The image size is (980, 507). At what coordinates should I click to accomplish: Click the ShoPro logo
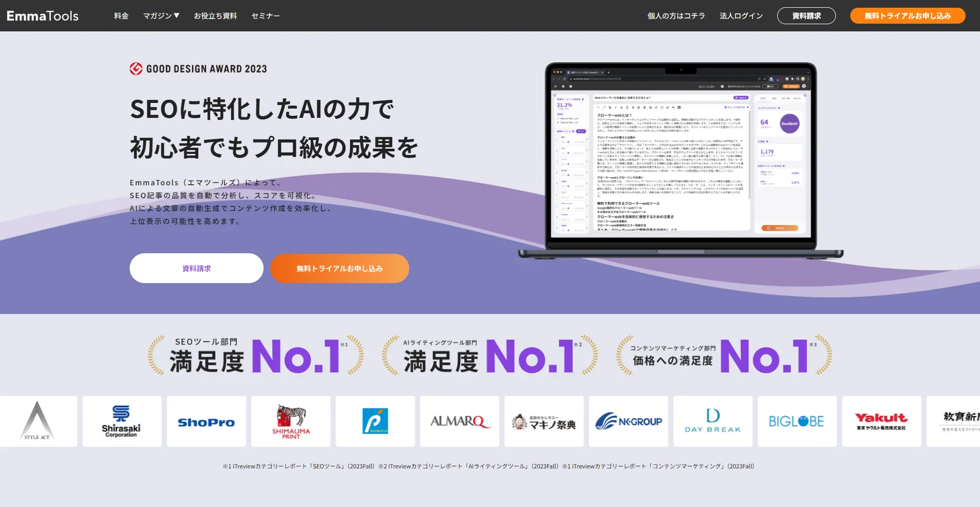click(206, 421)
